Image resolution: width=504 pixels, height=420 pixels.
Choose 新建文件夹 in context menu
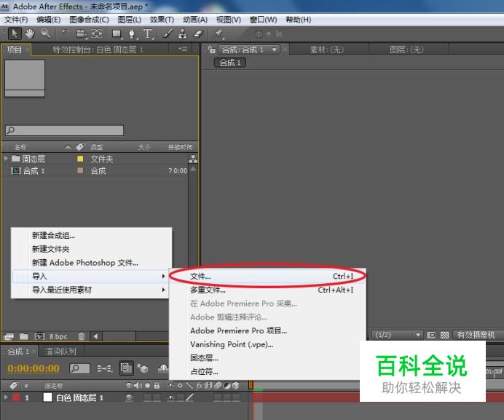[91, 249]
